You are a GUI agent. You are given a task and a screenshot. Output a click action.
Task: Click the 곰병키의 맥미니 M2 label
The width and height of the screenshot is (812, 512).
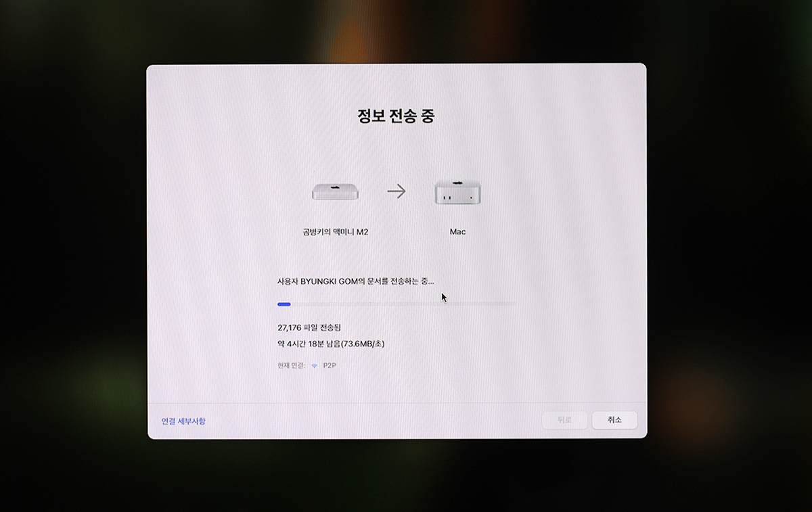point(336,232)
